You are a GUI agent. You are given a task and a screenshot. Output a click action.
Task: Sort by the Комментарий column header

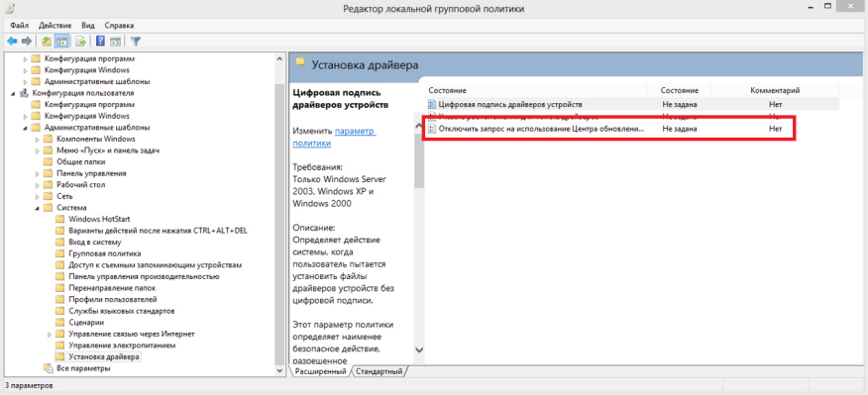775,90
